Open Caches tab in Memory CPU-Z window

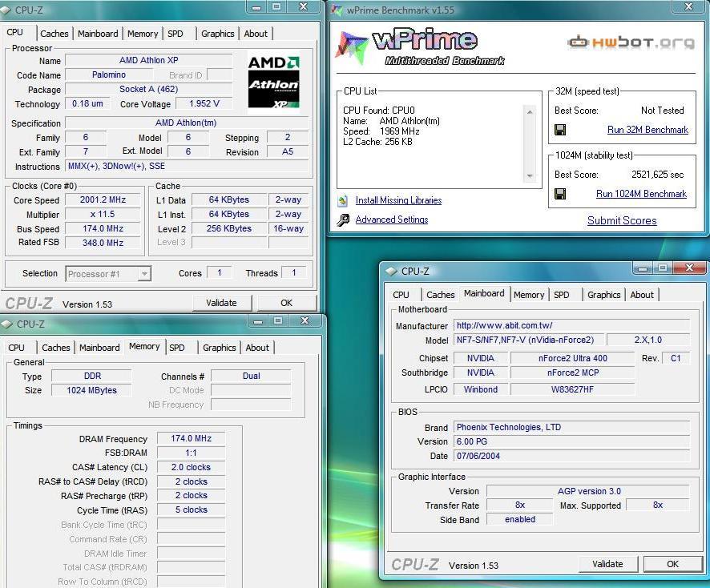point(56,348)
